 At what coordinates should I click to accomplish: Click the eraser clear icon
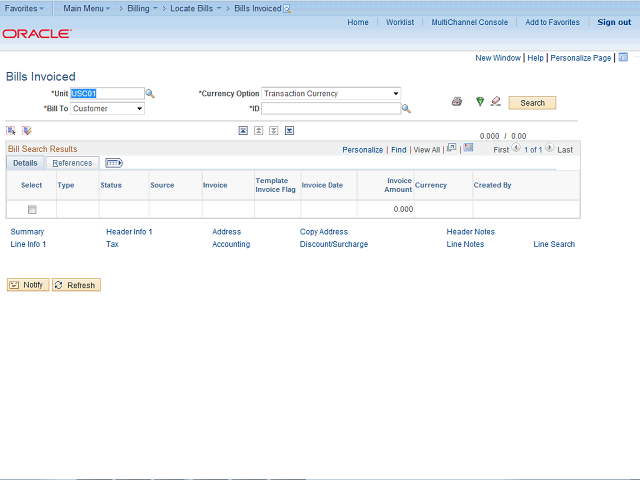pyautogui.click(x=495, y=102)
